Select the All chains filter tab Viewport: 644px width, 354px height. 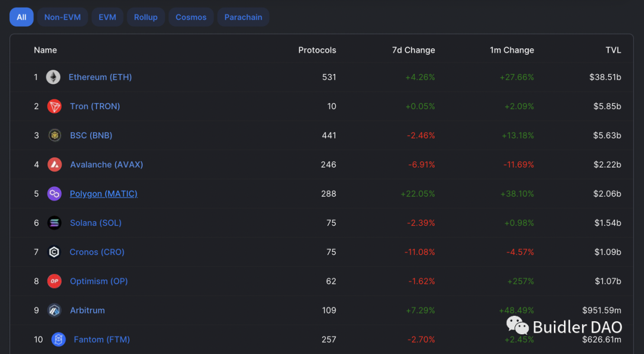[x=21, y=17]
